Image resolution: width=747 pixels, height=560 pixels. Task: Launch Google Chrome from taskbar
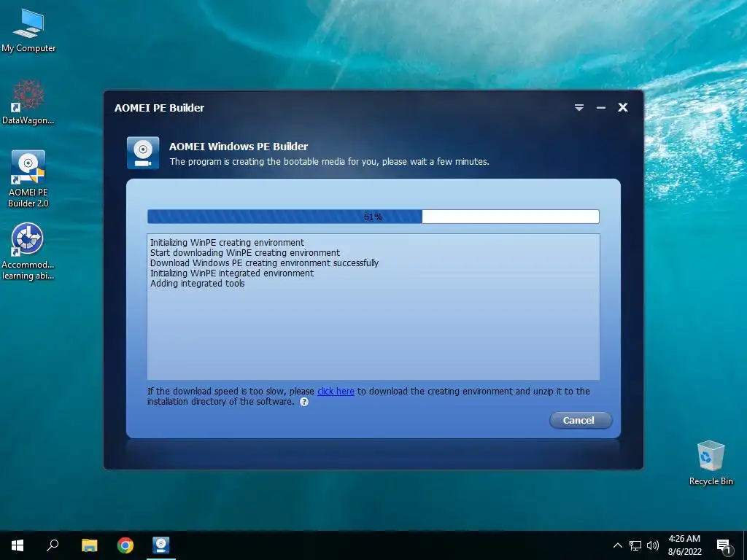(x=125, y=545)
